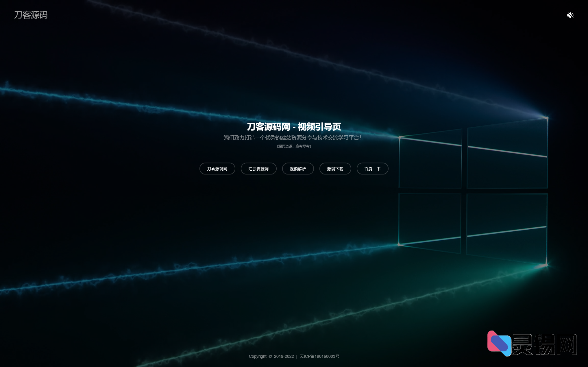Unmute the background video sound
This screenshot has width=588, height=367.
(570, 15)
